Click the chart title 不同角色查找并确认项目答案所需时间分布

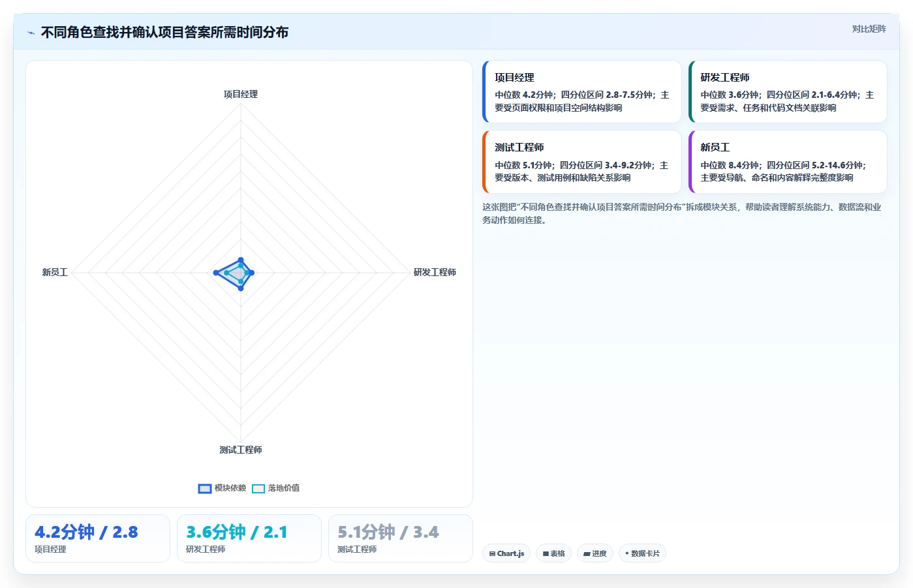pos(164,32)
